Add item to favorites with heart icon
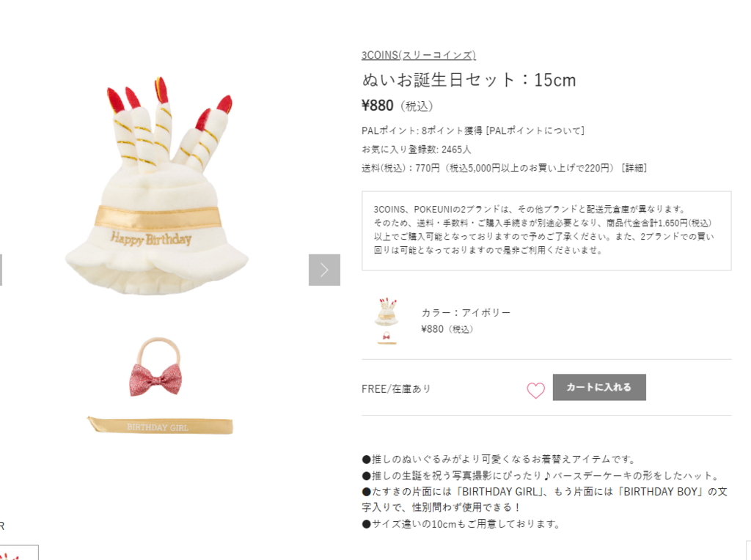Screen dimensions: 751x560 pos(535,390)
